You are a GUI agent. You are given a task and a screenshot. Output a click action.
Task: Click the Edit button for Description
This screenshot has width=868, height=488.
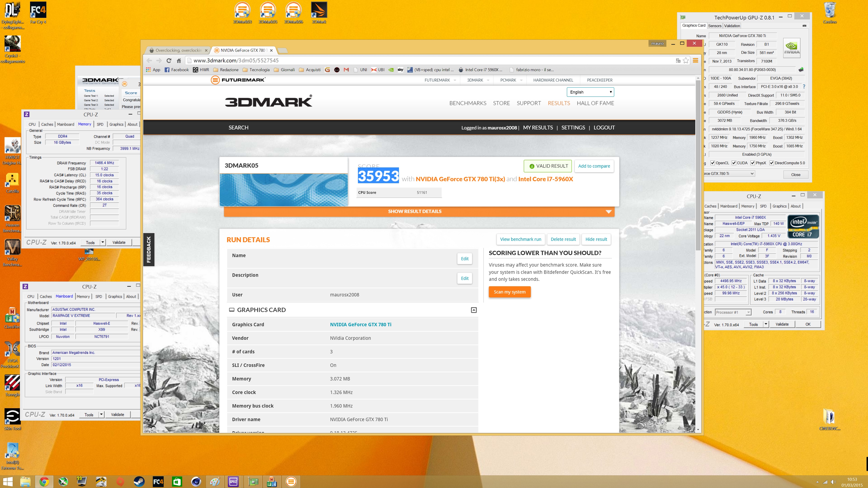465,279
